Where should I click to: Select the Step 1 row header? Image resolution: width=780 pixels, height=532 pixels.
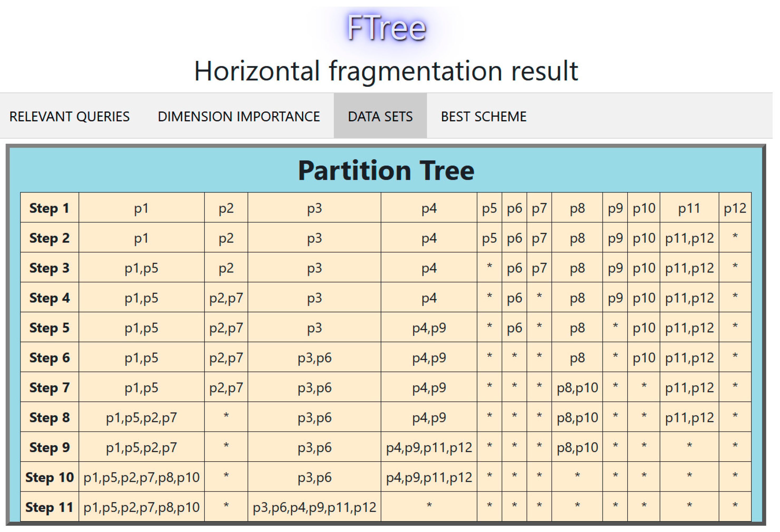coord(49,208)
